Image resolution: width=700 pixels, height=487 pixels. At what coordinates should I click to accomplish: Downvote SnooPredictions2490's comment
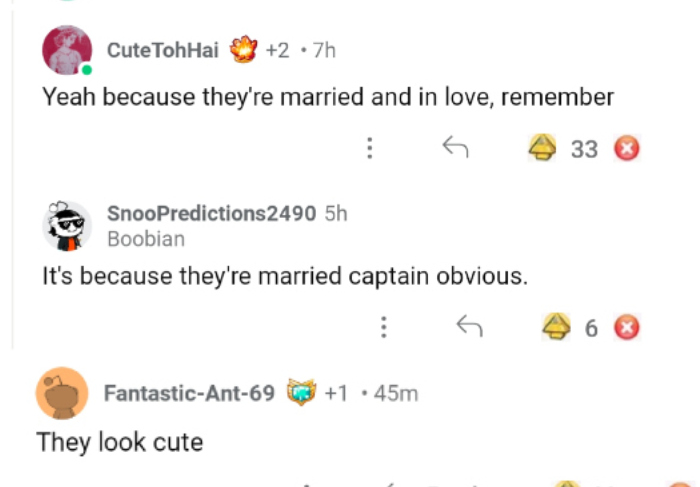pyautogui.click(x=627, y=326)
